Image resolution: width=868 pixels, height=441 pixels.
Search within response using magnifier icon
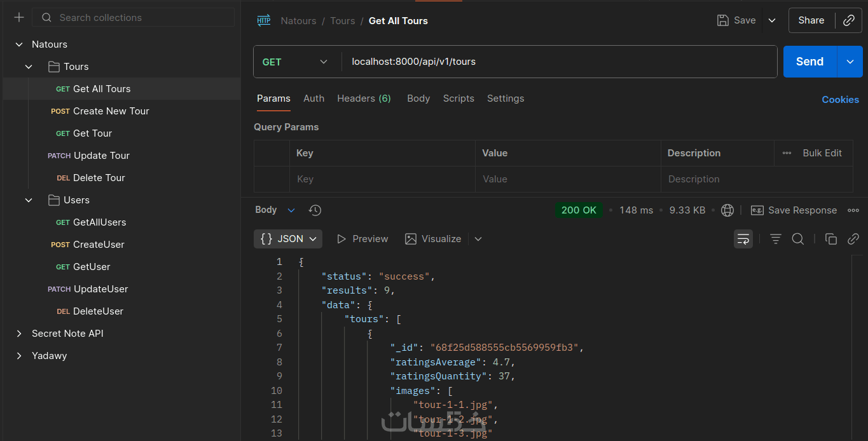(x=798, y=239)
